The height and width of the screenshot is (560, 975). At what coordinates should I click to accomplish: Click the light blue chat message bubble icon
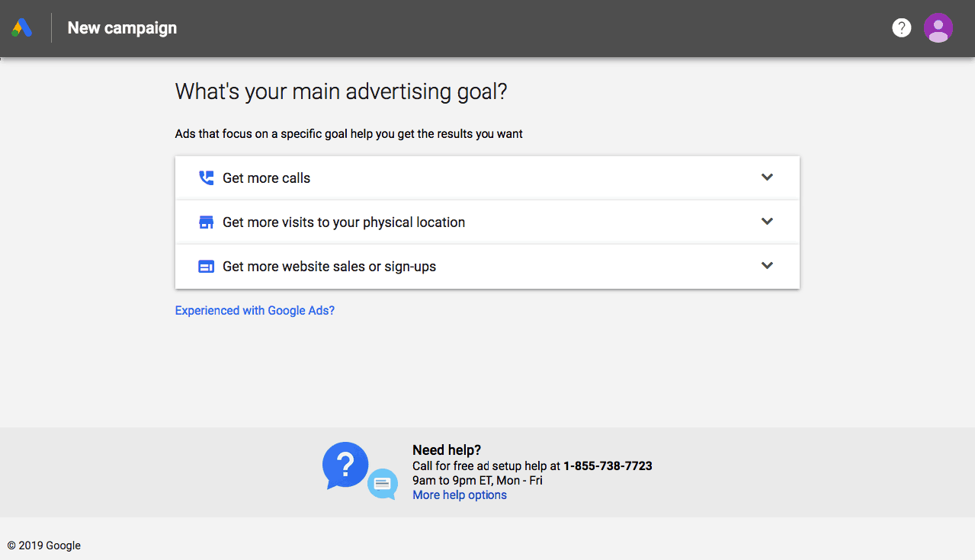[383, 484]
